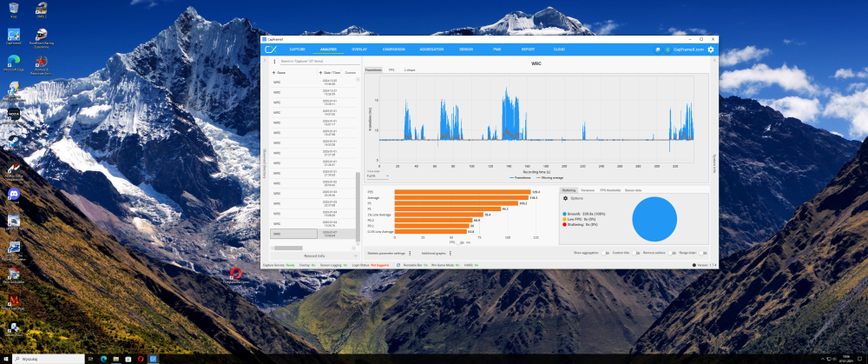Enable the Remove outliers switch
The width and height of the screenshot is (868, 364).
click(672, 253)
